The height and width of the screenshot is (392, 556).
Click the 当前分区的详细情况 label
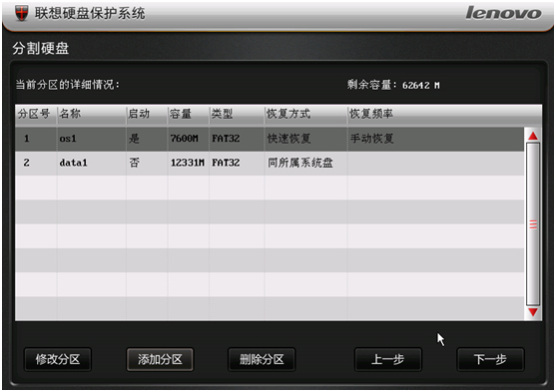[x=68, y=85]
